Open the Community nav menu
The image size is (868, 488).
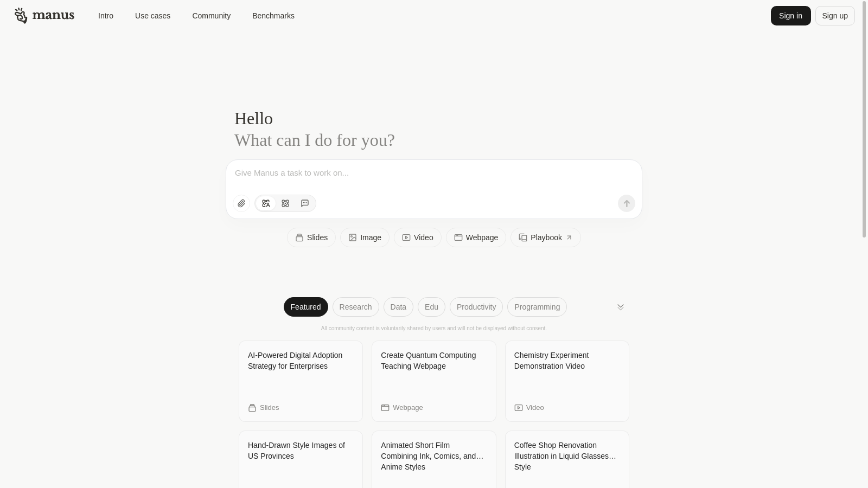pos(211,16)
